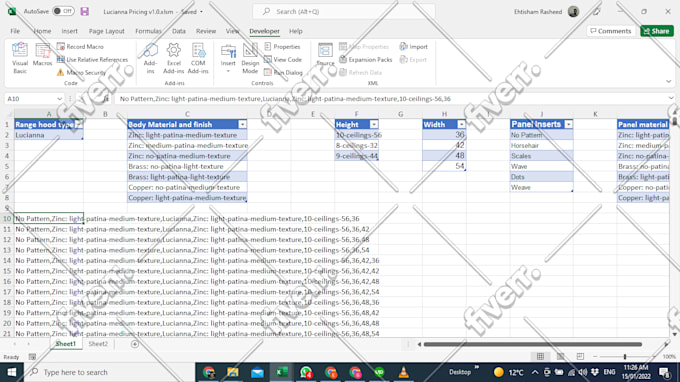Switch to the Sheet1 tab
680x382 pixels.
pyautogui.click(x=65, y=344)
